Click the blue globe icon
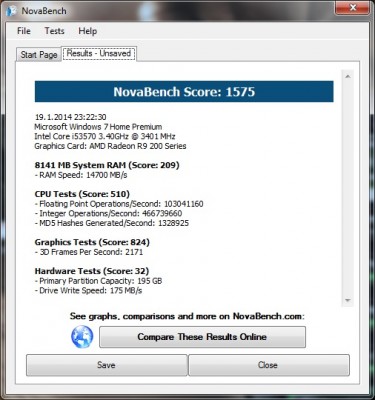Screen dimensions: 375x400 pos(82,337)
